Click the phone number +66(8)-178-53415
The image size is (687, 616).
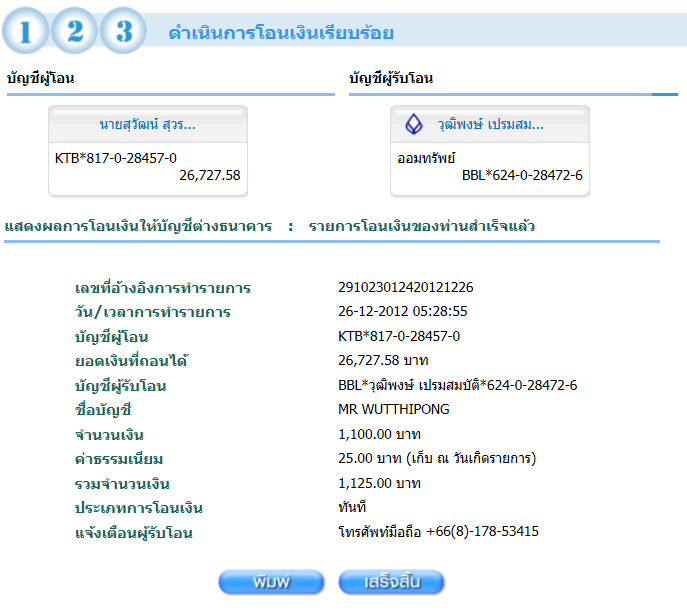[x=482, y=531]
